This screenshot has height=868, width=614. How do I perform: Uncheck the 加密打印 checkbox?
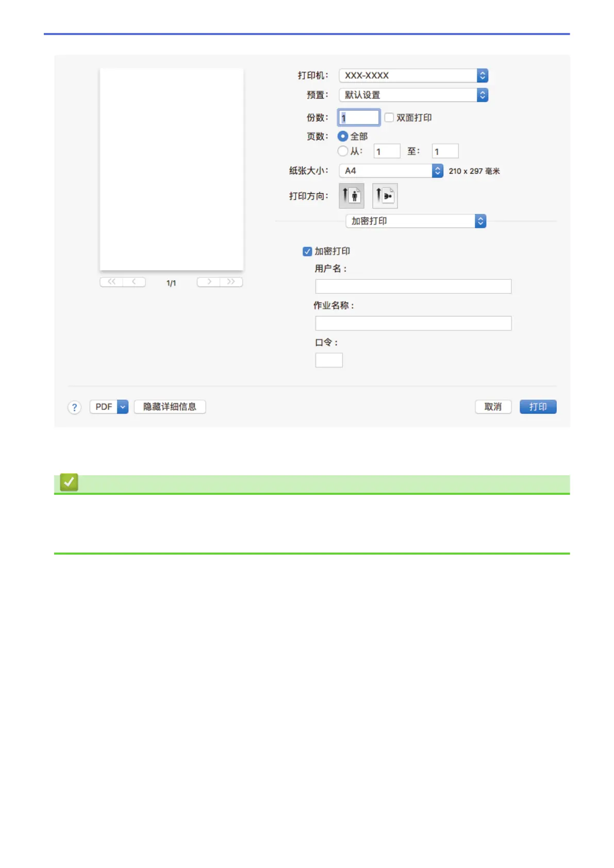tap(307, 252)
